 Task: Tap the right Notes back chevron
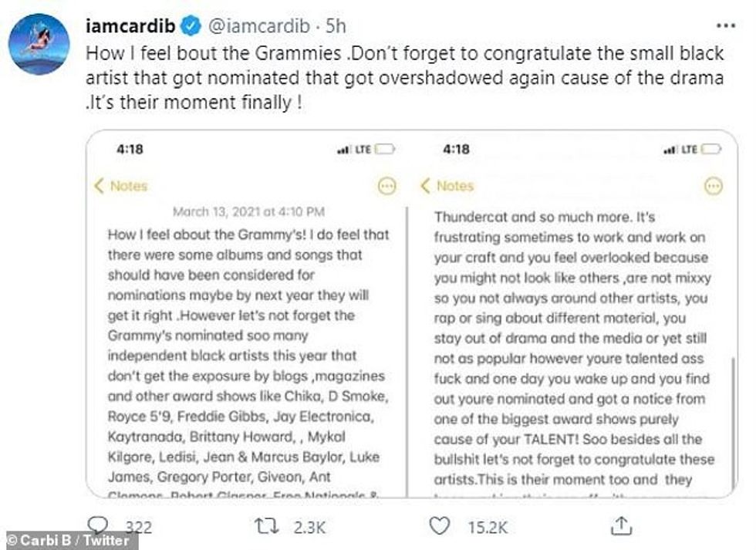click(x=425, y=186)
